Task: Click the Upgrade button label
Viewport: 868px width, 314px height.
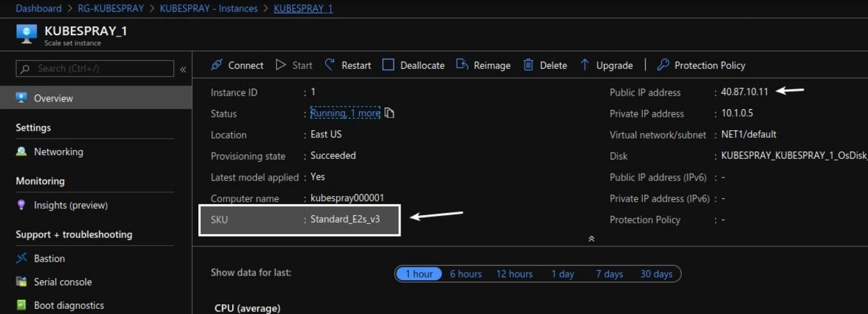Action: pyautogui.click(x=614, y=65)
